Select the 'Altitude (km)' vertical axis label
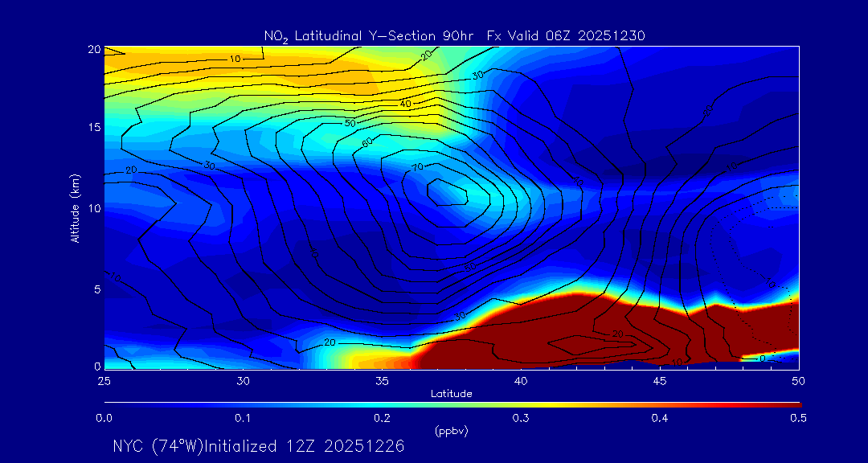The height and width of the screenshot is (463, 868). (75, 207)
